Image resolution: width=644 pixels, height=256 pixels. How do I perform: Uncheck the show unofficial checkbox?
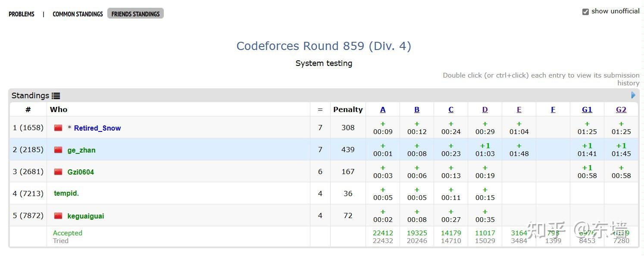(x=585, y=11)
